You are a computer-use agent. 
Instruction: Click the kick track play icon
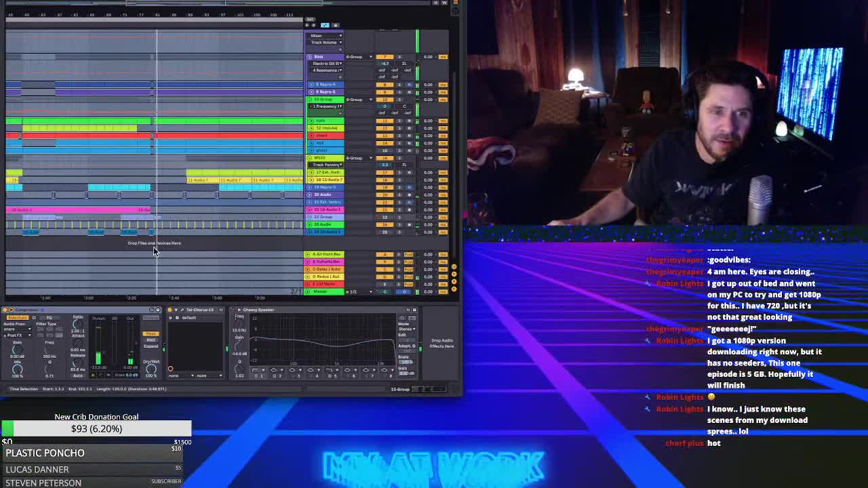311,143
